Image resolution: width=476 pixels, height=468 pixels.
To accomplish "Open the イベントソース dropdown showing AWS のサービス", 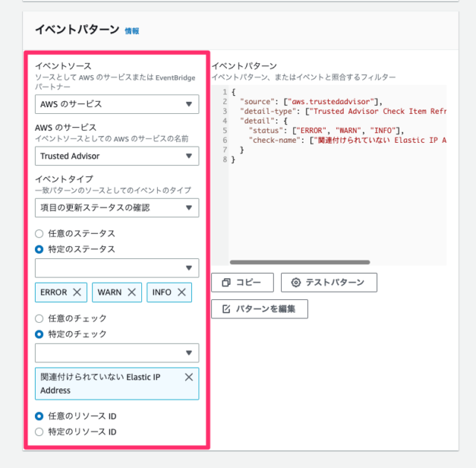I will coord(117,104).
